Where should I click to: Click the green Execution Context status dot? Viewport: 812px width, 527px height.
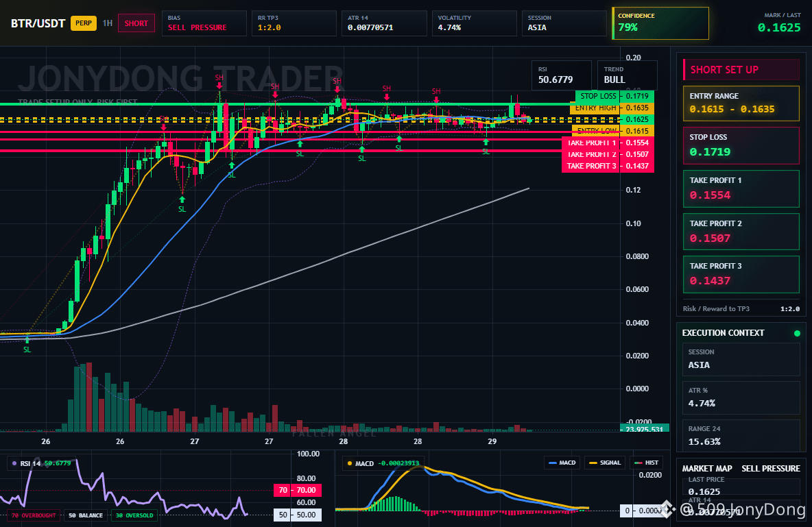pos(797,333)
